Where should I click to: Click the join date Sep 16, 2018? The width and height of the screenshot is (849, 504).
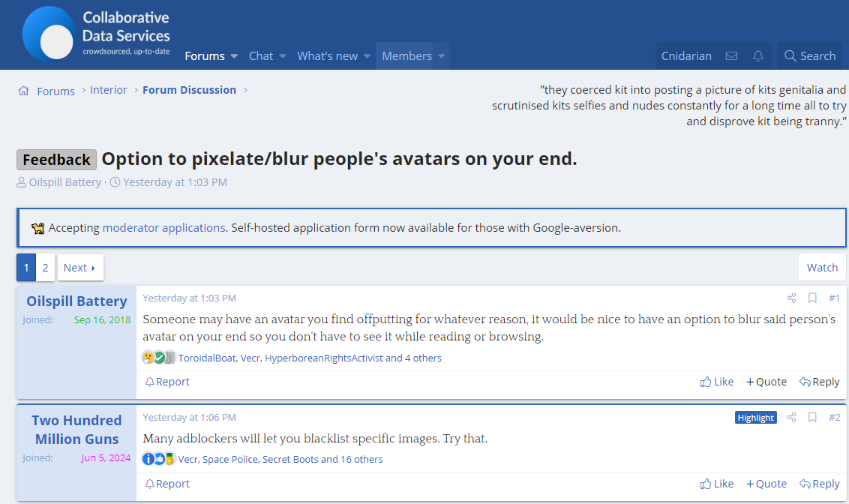point(102,320)
